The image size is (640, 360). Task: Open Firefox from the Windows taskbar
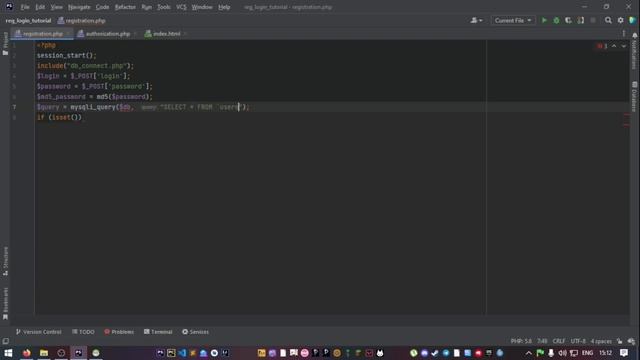27,353
